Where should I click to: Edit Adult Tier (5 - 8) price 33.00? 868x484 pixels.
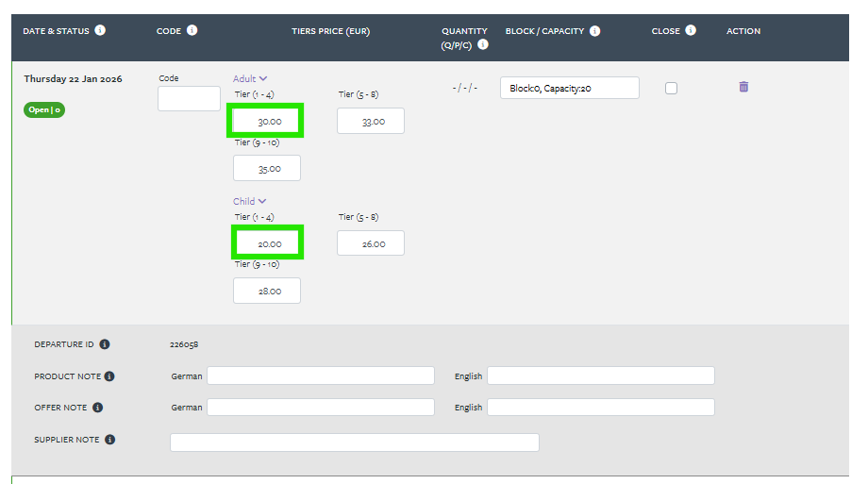coord(371,121)
